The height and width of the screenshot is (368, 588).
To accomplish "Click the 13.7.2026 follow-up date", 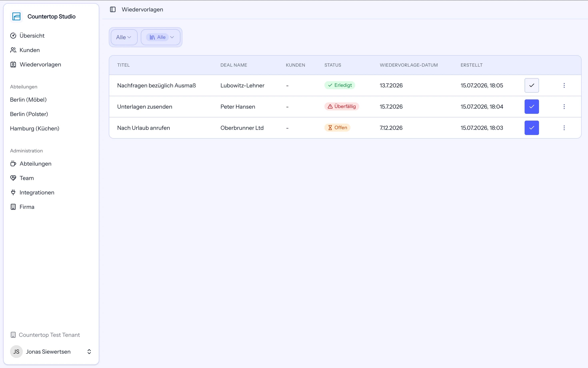I will point(391,85).
